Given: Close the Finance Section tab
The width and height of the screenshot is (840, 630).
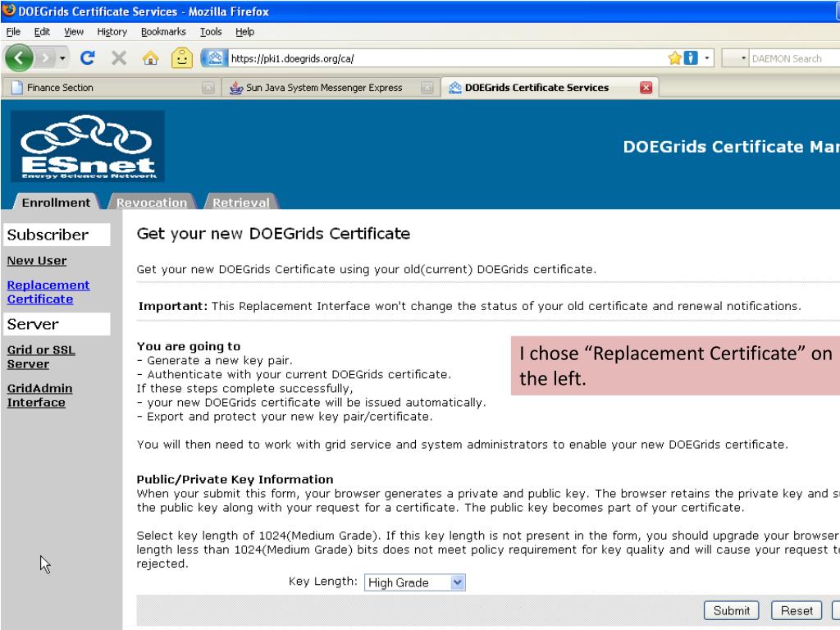Looking at the screenshot, I should click(208, 87).
